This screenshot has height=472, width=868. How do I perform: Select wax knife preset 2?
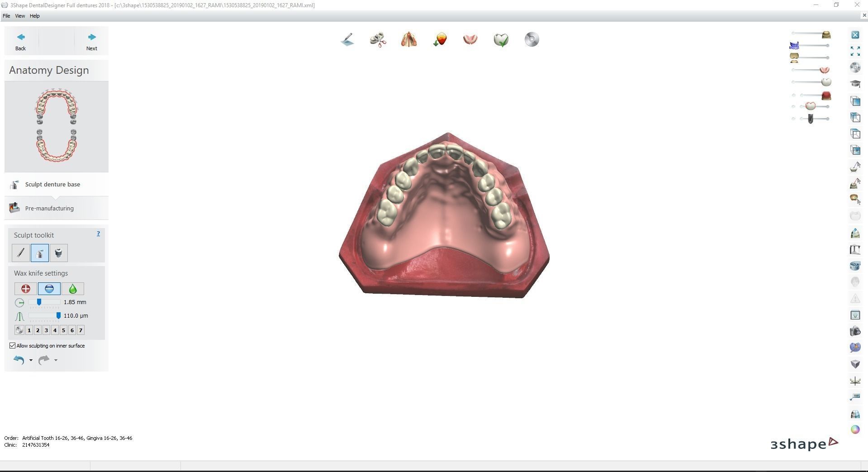coord(38,330)
